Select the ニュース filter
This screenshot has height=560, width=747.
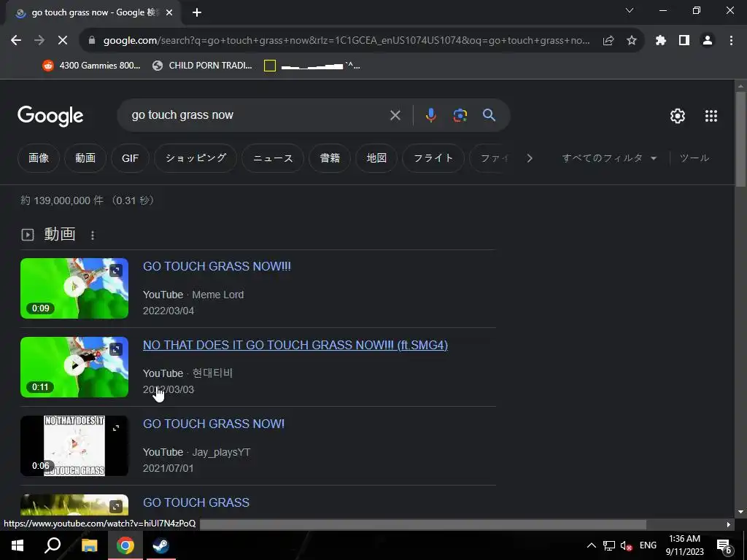(273, 158)
